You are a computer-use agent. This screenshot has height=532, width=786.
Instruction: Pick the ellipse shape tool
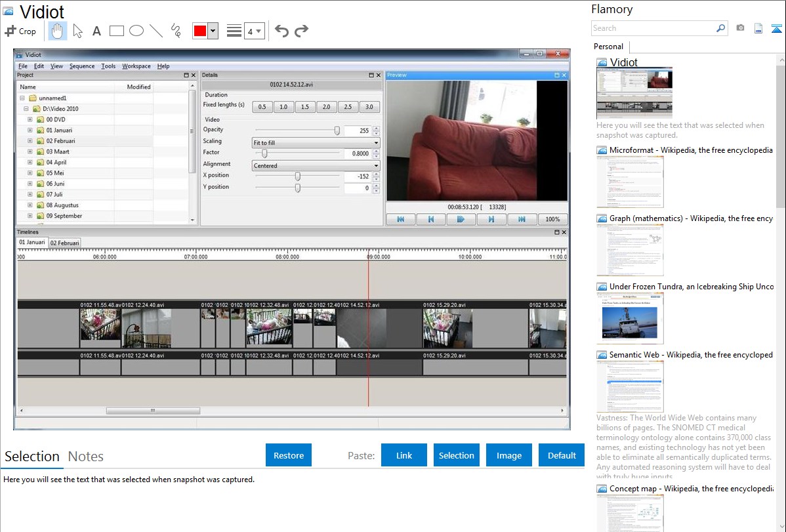[136, 31]
